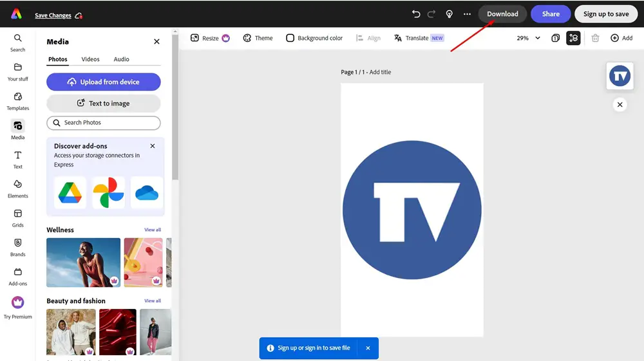Select the TV logo on canvas
Viewport: 644px width, 361px height.
point(412,210)
